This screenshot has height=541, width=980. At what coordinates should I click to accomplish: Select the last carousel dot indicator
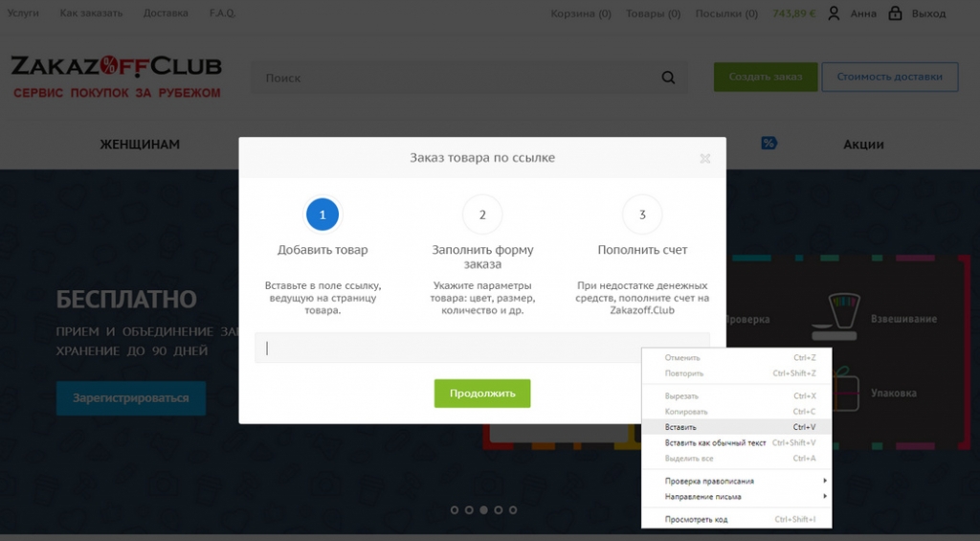513,510
